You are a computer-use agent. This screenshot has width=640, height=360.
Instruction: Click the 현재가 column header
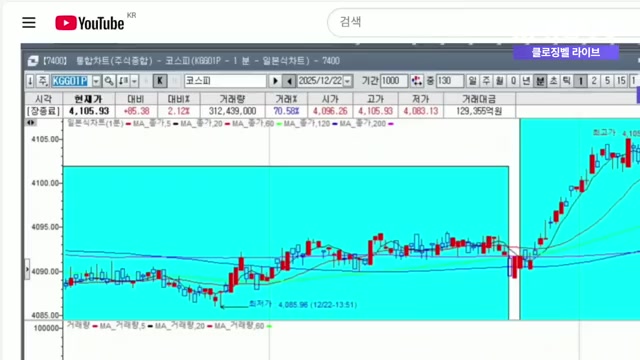point(89,99)
